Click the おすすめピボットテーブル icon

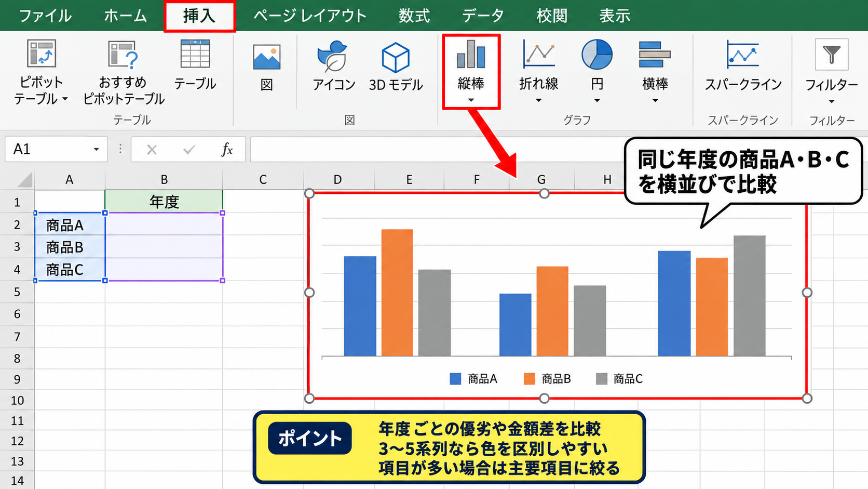point(123,55)
